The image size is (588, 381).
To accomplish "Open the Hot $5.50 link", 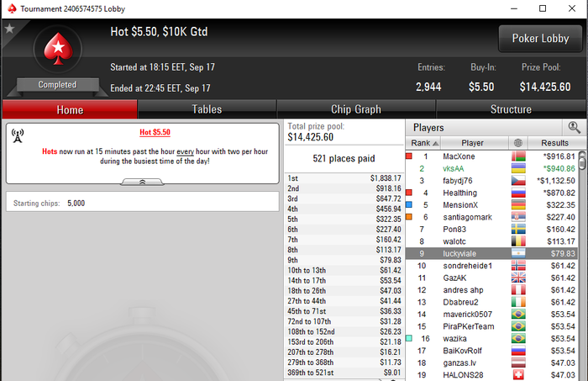I will point(155,132).
